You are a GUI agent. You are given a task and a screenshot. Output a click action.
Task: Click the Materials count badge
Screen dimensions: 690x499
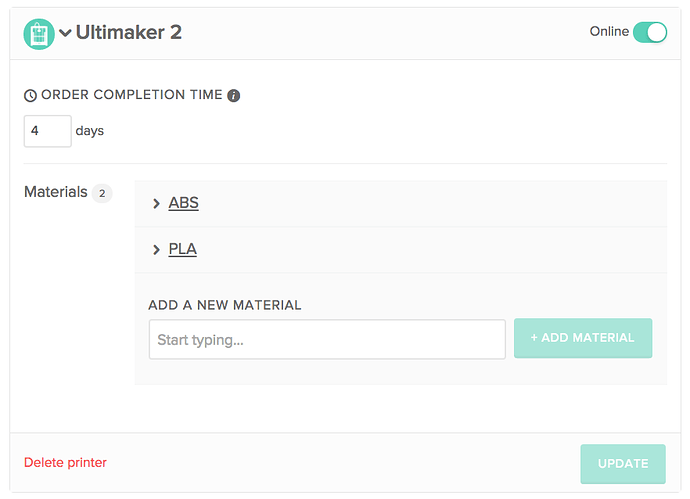coord(102,193)
